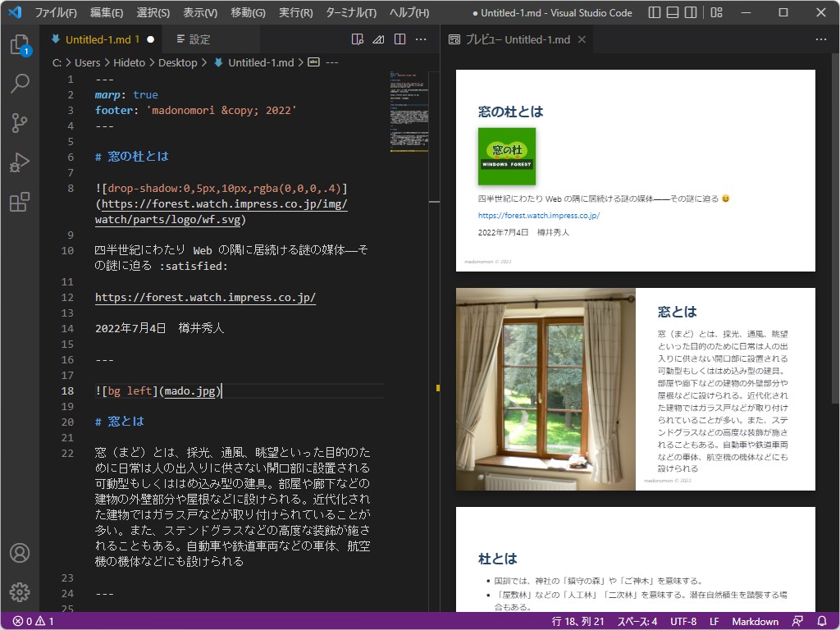Open the Run and Debug view
This screenshot has width=840, height=630.
[x=20, y=162]
